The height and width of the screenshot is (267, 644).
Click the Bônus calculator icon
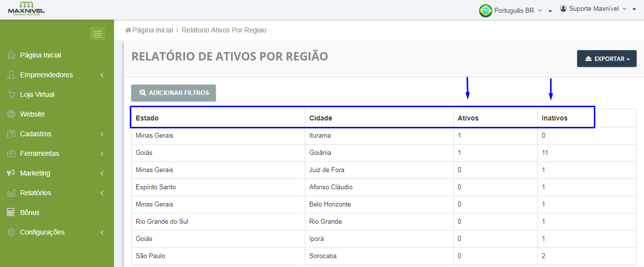point(11,212)
